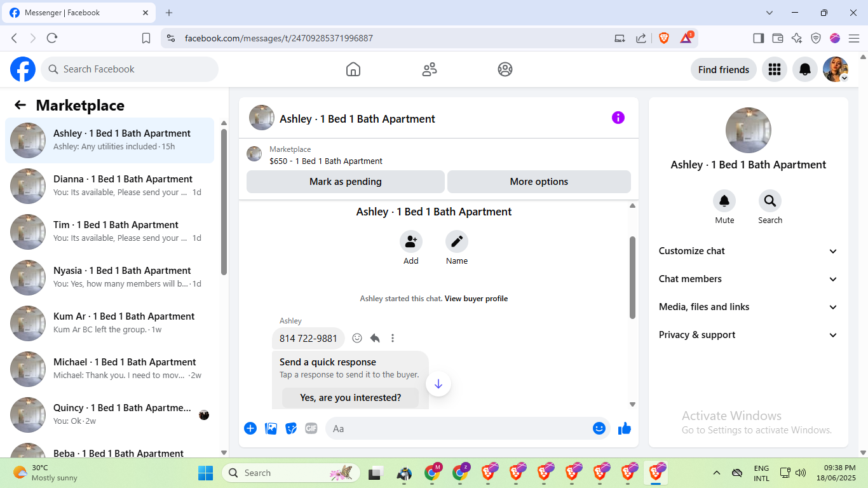Viewport: 868px width, 488px height.
Task: Edit the chat name pencil icon
Action: pyautogui.click(x=457, y=241)
